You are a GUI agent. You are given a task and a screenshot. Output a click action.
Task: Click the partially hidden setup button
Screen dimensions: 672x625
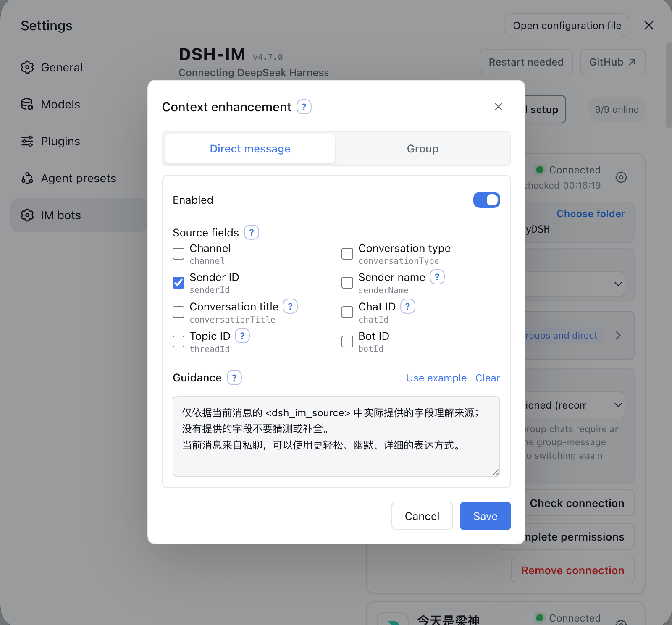tap(545, 109)
